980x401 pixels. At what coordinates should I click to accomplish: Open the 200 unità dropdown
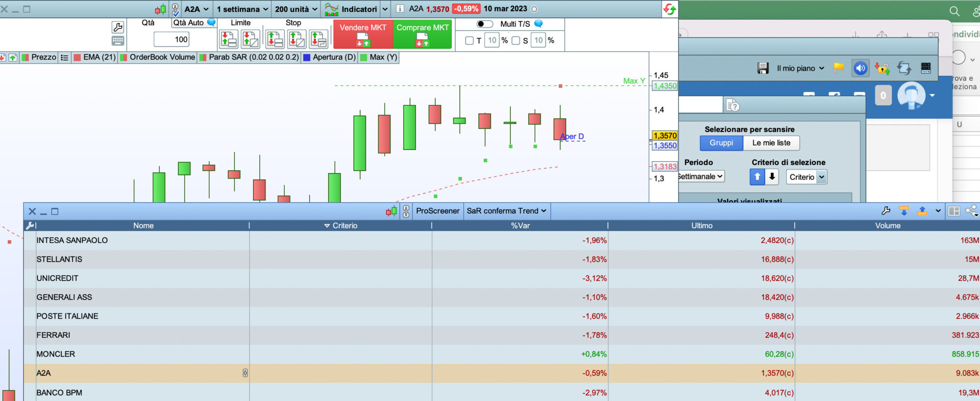(x=296, y=9)
